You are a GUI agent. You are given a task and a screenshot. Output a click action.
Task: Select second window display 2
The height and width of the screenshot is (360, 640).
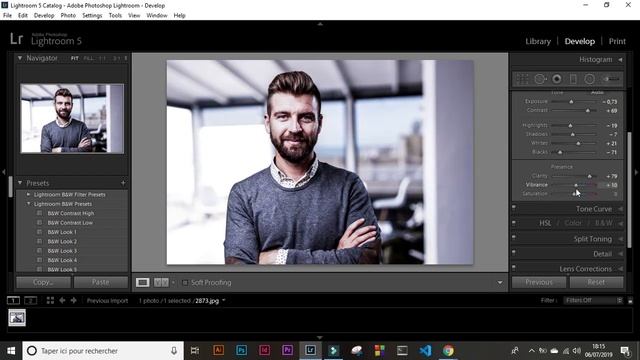pos(30,301)
